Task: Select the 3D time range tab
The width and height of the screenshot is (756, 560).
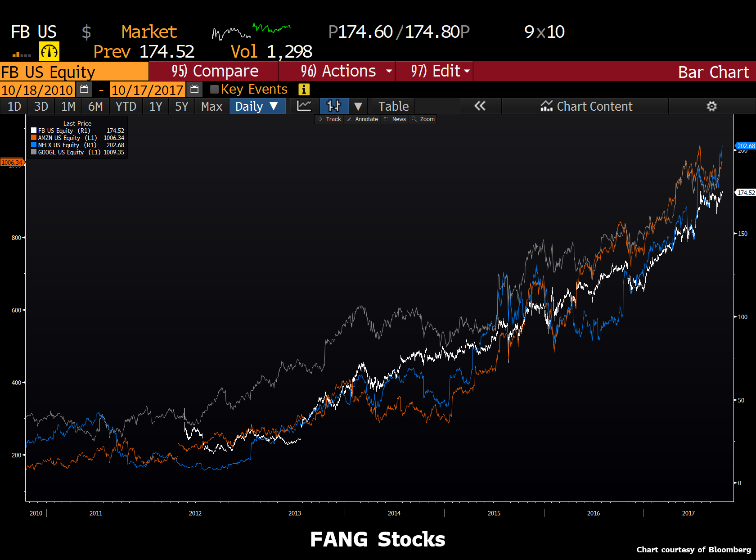Action: point(41,106)
